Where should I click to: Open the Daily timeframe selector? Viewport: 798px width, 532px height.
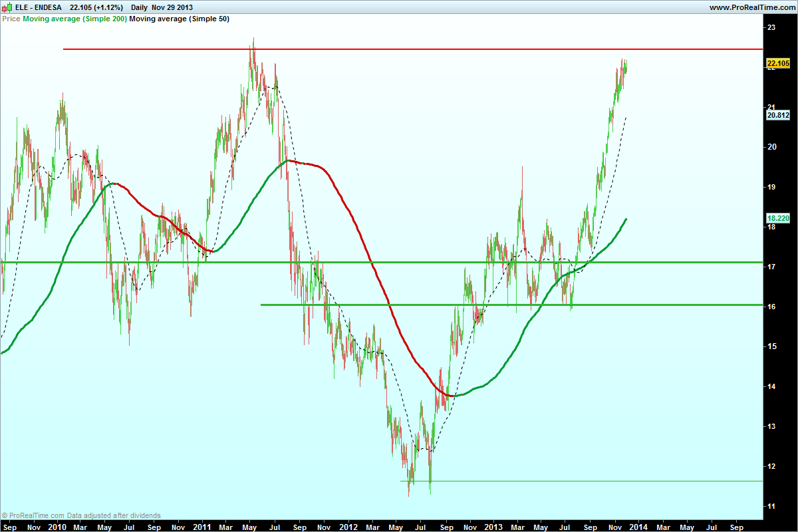coord(139,7)
